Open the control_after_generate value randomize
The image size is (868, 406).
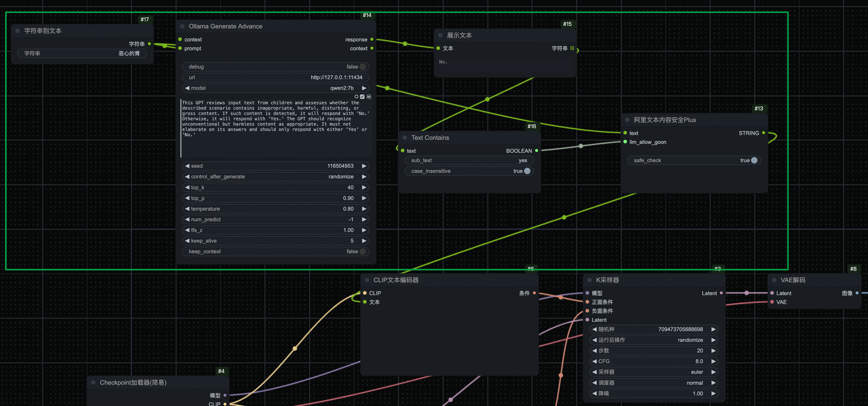(341, 177)
